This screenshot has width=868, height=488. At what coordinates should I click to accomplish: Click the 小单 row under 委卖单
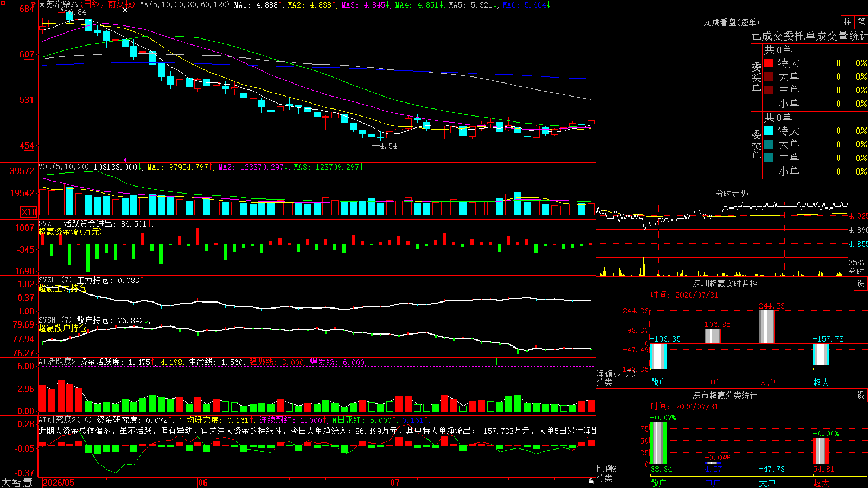pos(815,171)
